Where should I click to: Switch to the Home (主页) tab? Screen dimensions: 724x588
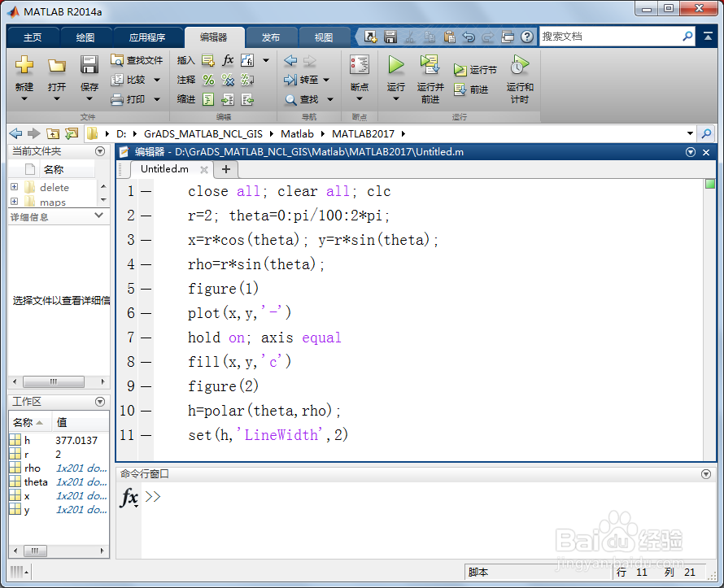[x=33, y=37]
